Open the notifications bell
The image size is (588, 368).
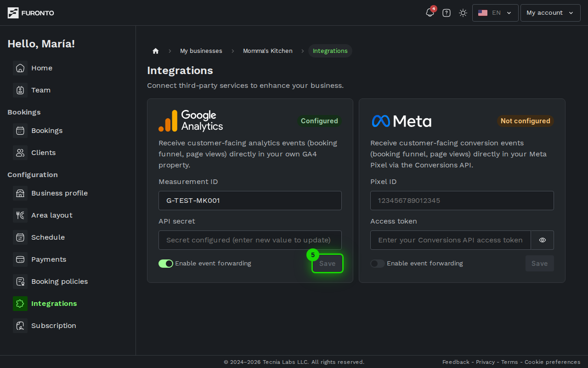coord(430,13)
